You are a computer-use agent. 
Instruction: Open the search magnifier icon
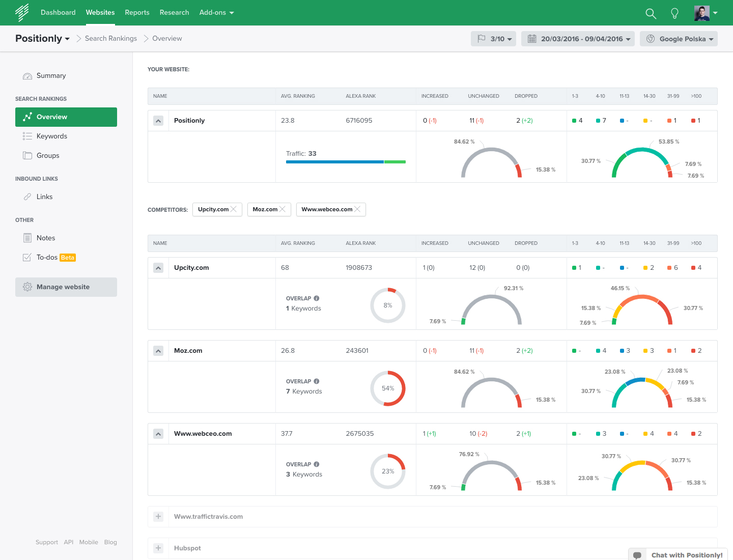coord(651,13)
